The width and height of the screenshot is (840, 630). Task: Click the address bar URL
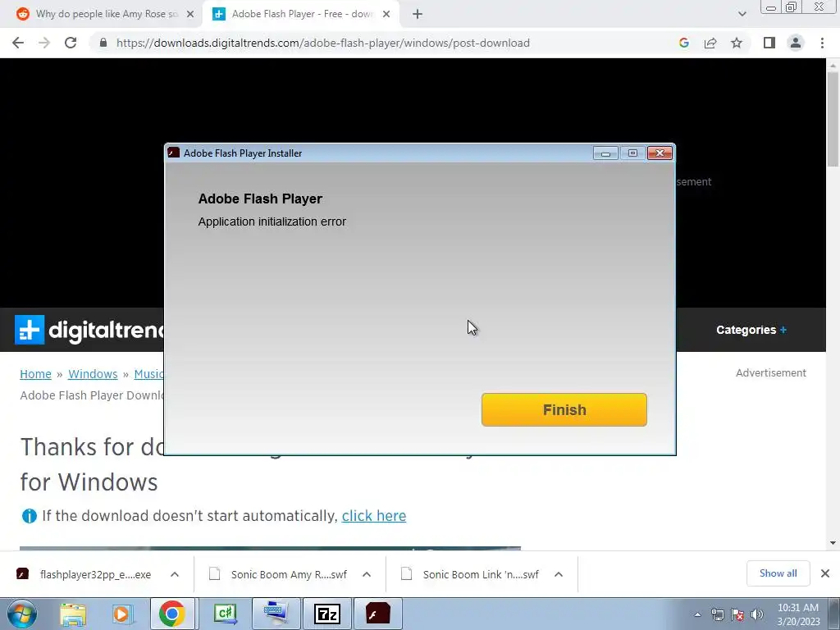point(323,43)
